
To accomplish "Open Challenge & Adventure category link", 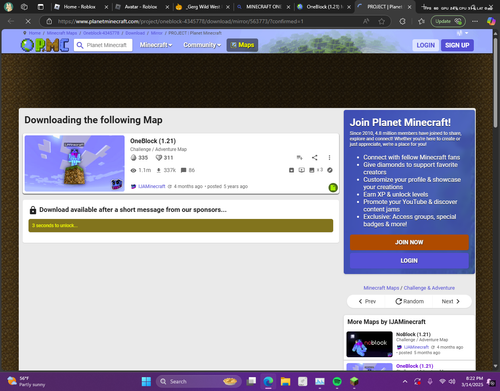I will 429,288.
